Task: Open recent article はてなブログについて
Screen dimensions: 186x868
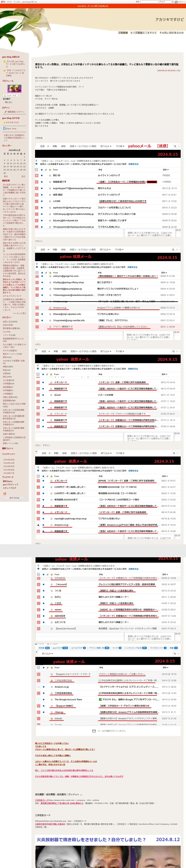Action: click(x=12, y=296)
